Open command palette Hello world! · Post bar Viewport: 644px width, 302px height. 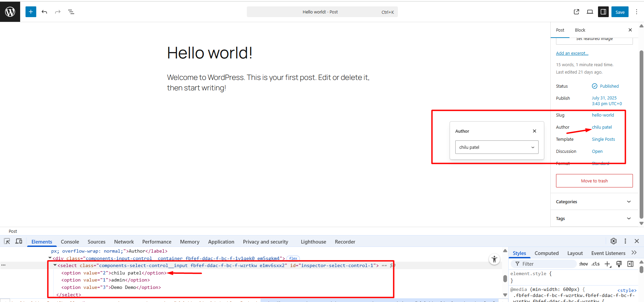point(322,12)
